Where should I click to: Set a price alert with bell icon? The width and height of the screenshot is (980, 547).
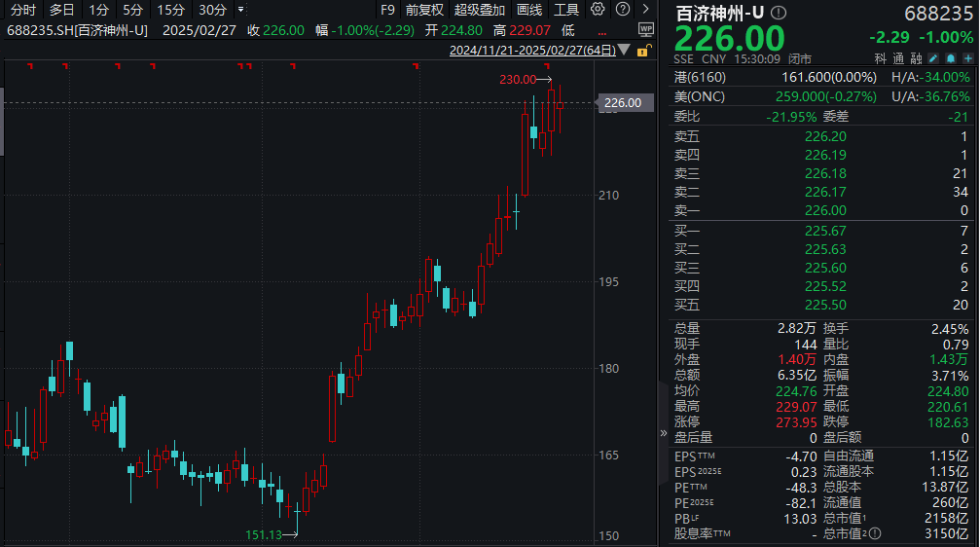(x=951, y=58)
